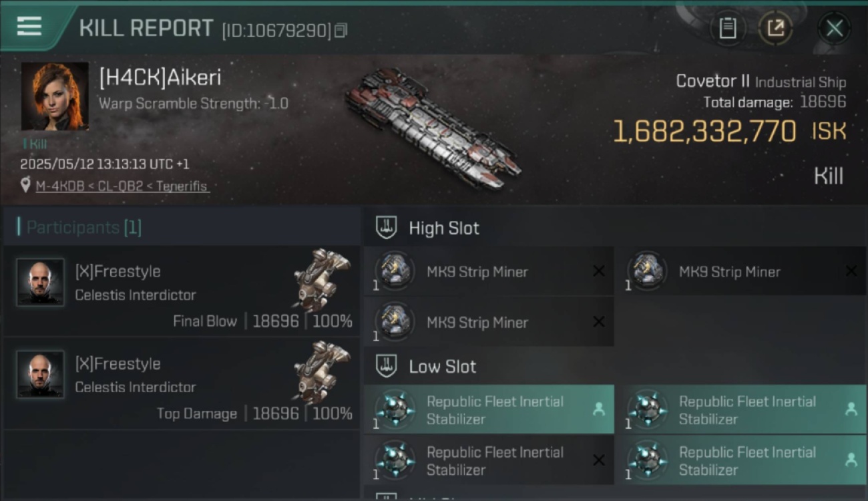The image size is (868, 501).
Task: Tap the X on the third Strip Miner
Action: [599, 322]
